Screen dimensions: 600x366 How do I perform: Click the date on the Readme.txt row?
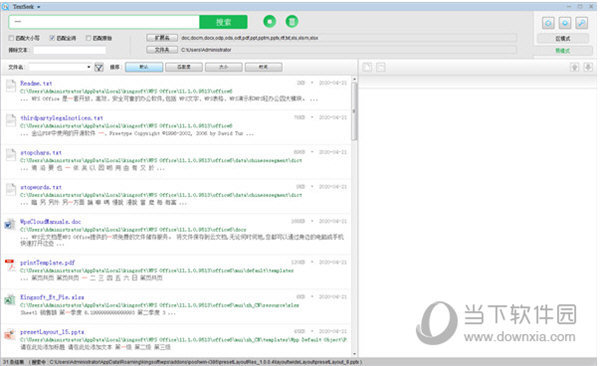pos(333,83)
